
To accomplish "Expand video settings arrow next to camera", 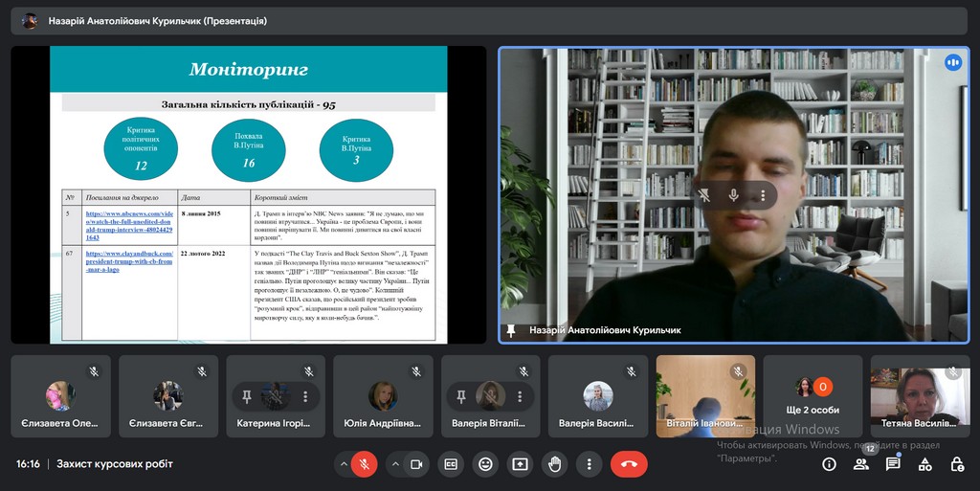I will click(x=395, y=464).
